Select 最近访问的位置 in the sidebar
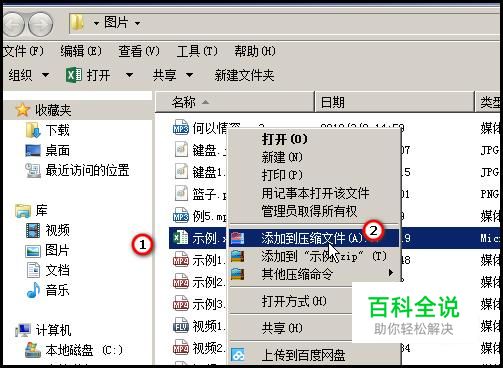The width and height of the screenshot is (503, 368). click(x=87, y=170)
